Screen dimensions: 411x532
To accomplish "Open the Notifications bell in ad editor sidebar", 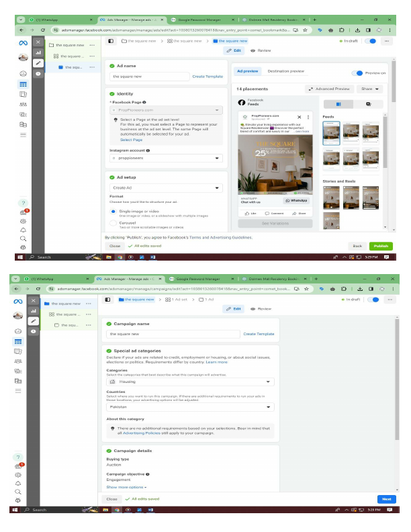I will 23,230.
